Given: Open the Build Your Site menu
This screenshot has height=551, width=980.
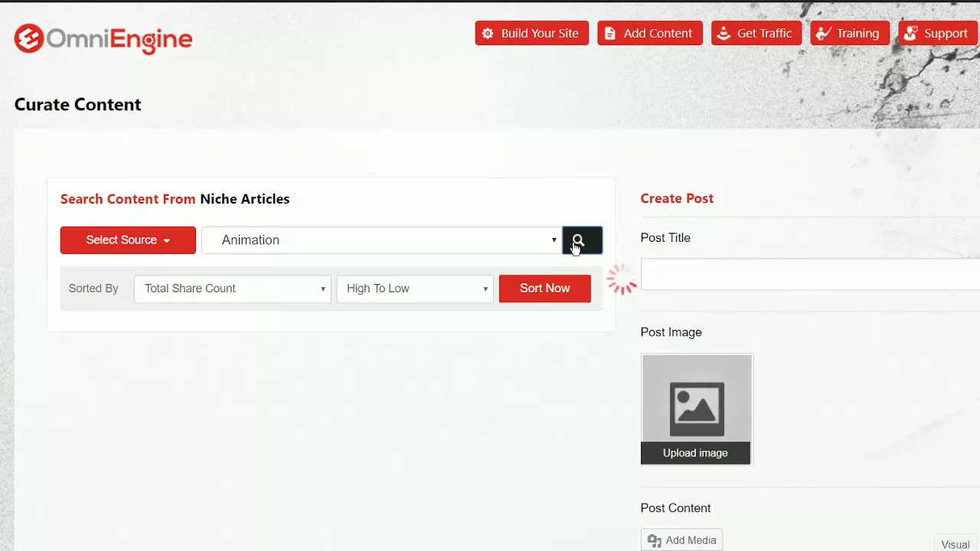Looking at the screenshot, I should click(531, 33).
